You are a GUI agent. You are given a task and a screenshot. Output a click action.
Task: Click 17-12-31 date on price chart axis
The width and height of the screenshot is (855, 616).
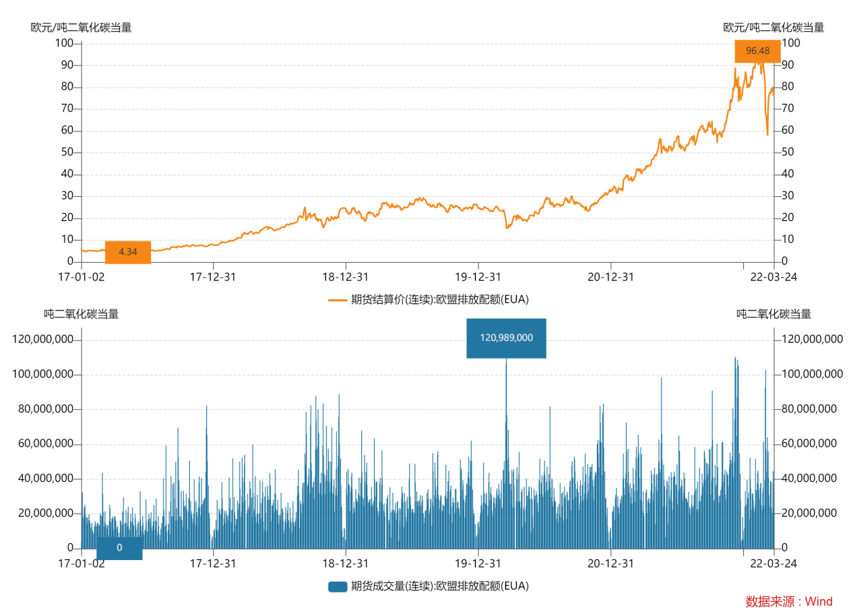click(213, 277)
